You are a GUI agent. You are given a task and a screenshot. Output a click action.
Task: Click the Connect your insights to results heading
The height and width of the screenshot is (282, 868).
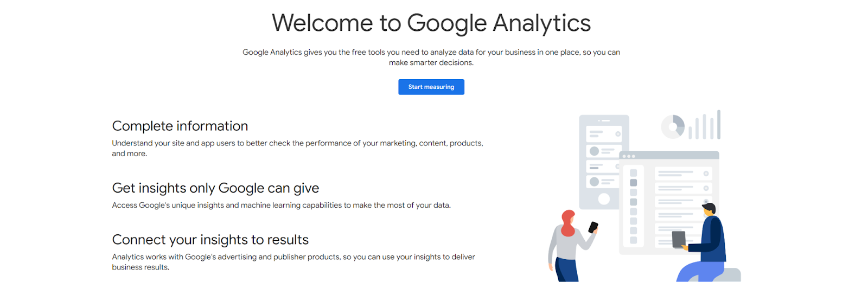coord(210,240)
